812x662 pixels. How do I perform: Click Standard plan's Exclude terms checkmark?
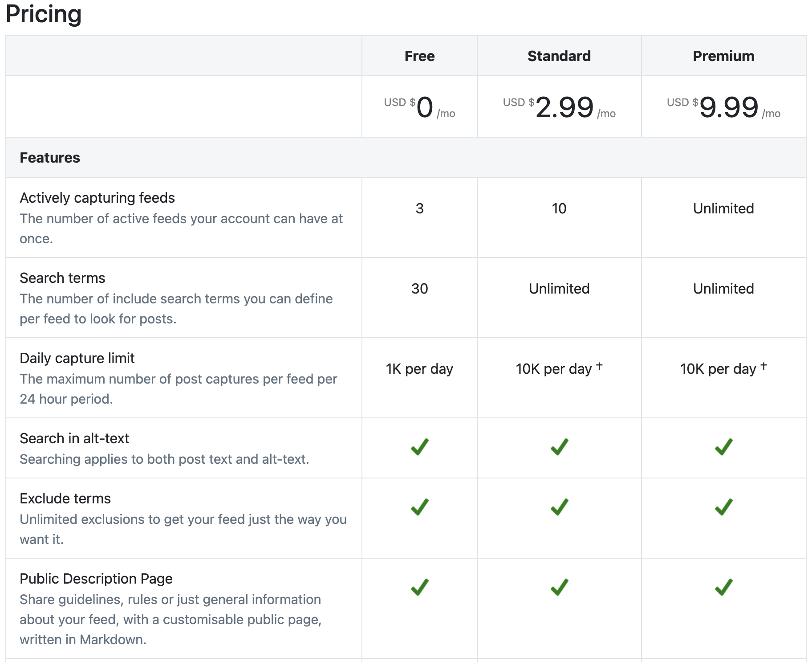[559, 507]
